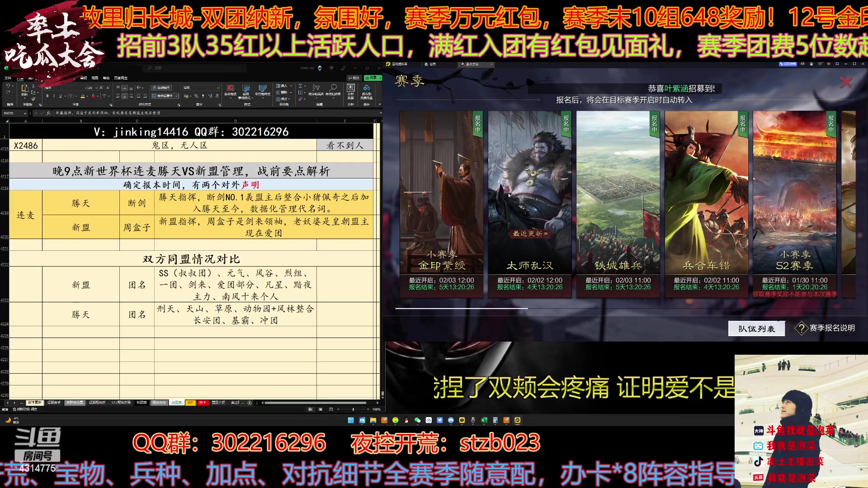Click the red font color swatch
The width and height of the screenshot is (868, 488).
pyautogui.click(x=93, y=96)
